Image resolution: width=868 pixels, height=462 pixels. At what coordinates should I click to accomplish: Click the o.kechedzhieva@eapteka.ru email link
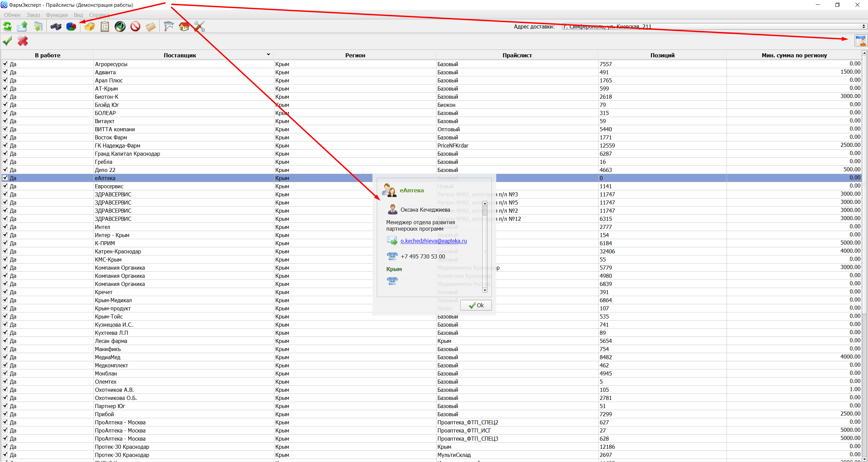point(433,241)
